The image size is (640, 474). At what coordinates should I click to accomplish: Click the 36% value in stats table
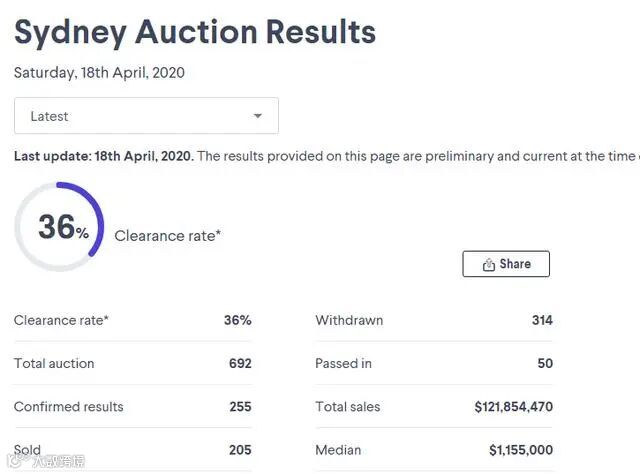[238, 321]
